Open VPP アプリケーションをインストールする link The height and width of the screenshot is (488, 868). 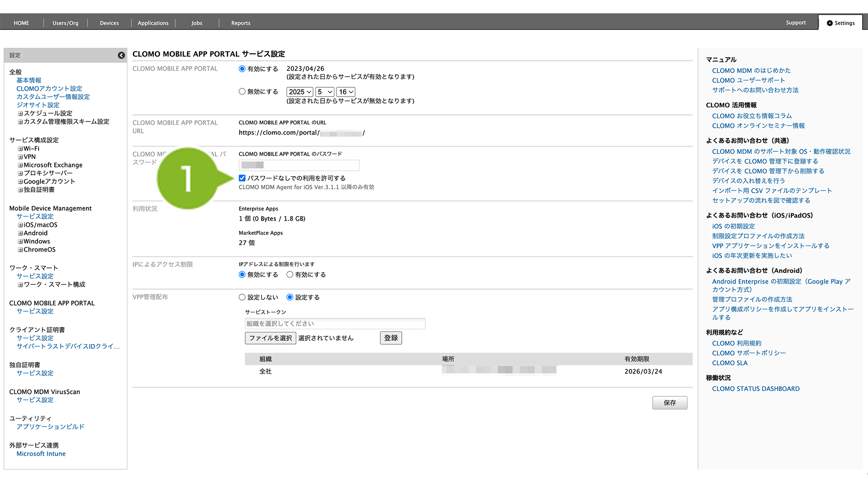coord(771,246)
